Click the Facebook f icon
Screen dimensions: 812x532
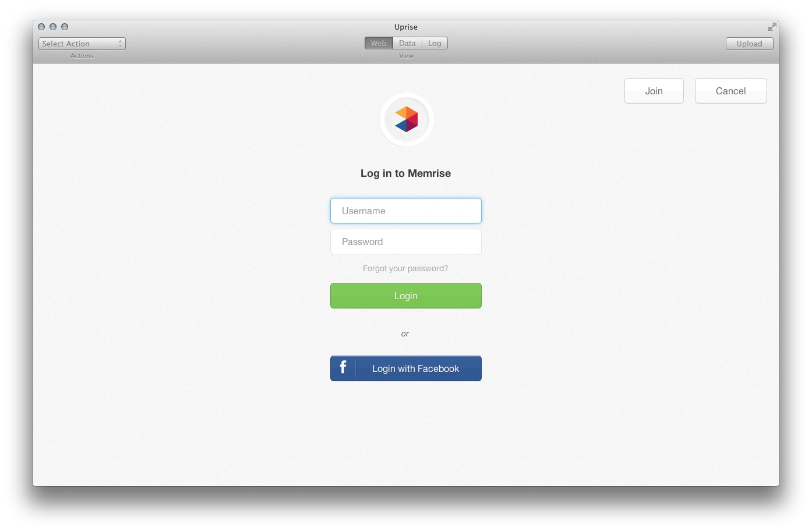click(x=343, y=367)
